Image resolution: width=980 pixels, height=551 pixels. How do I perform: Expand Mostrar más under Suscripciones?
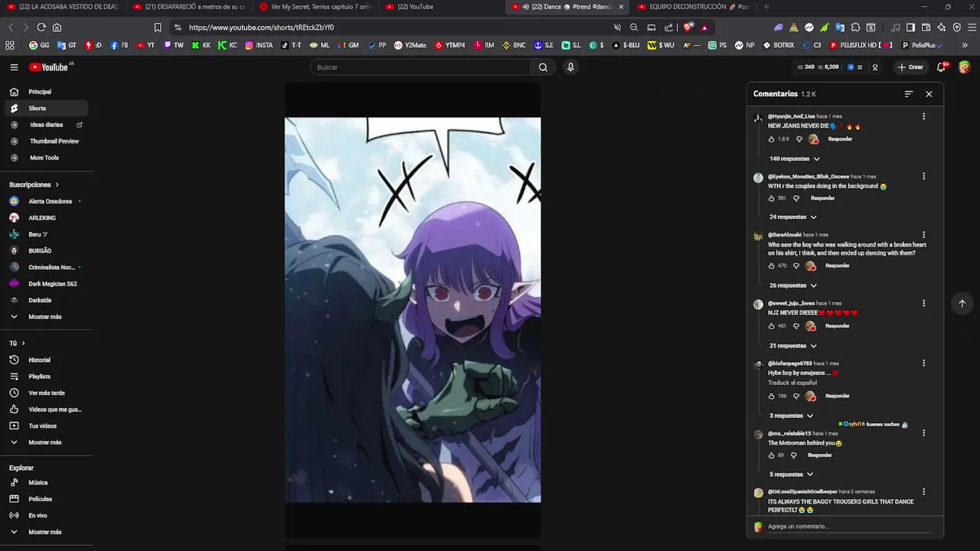44,317
